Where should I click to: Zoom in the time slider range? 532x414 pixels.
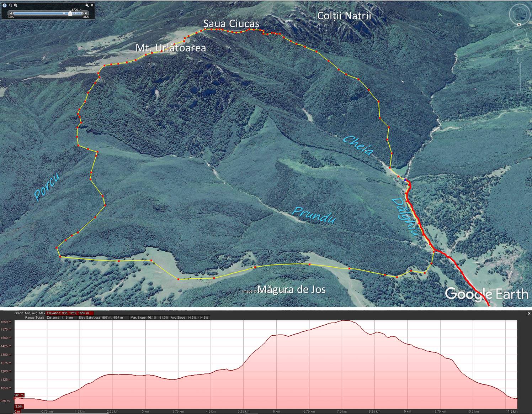point(16,5)
